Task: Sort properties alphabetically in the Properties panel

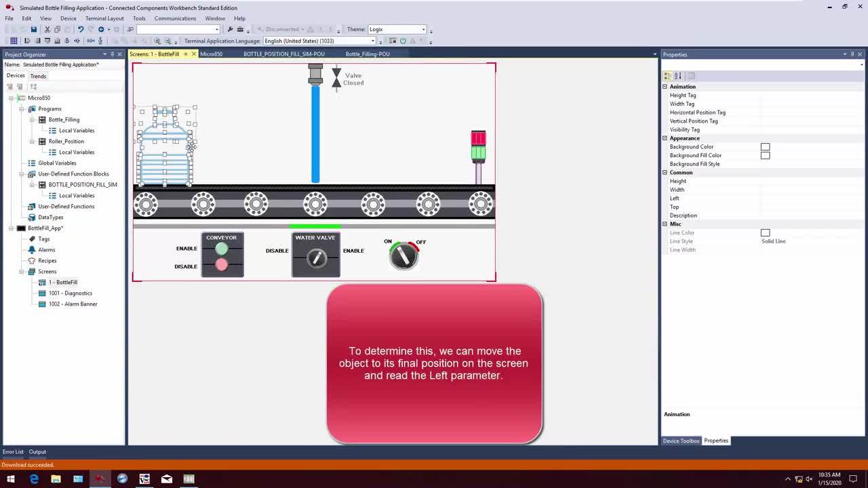Action: [677, 76]
